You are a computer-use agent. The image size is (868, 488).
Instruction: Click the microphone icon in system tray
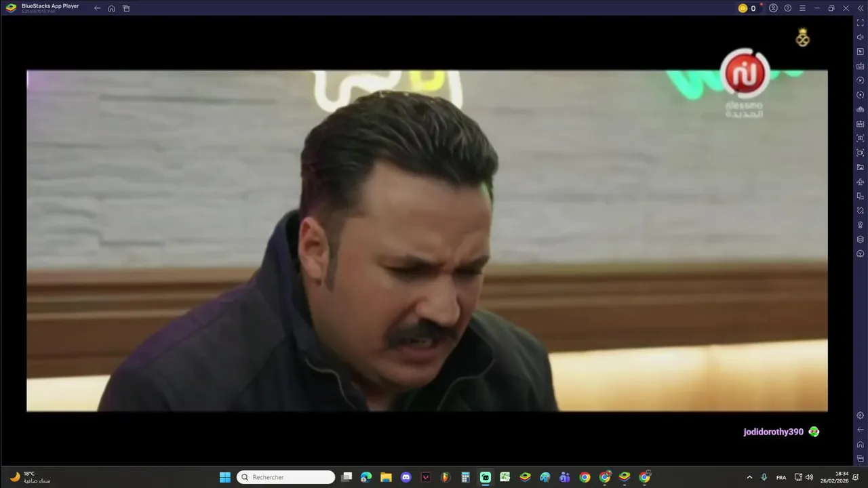point(764,477)
